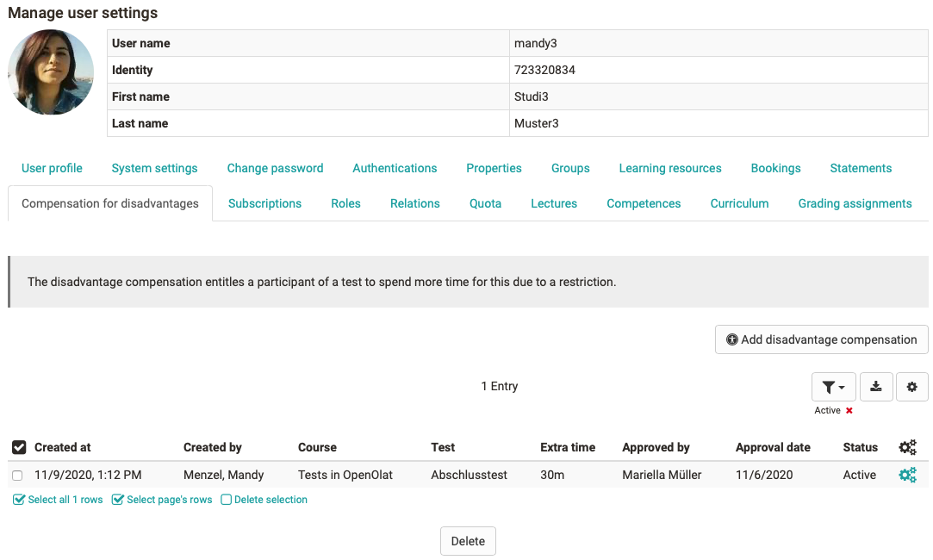The height and width of the screenshot is (560, 933).
Task: Open the Relations tab
Action: [414, 203]
